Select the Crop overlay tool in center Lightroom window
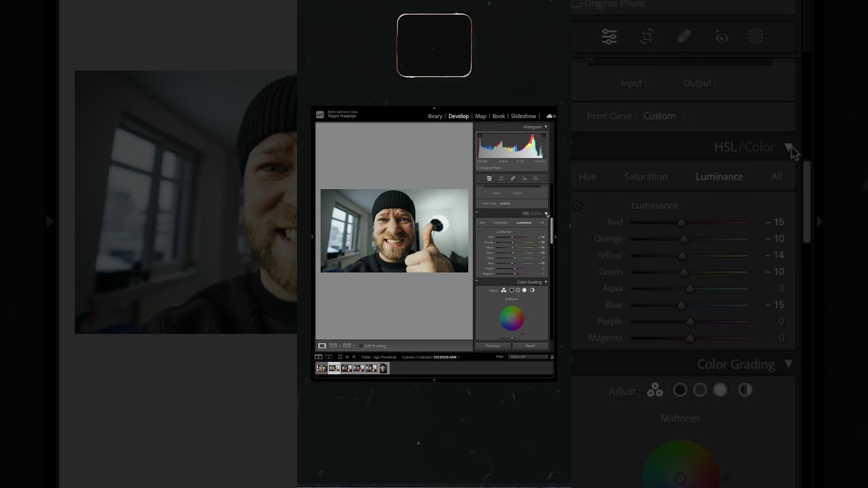The image size is (868, 488). coord(501,178)
